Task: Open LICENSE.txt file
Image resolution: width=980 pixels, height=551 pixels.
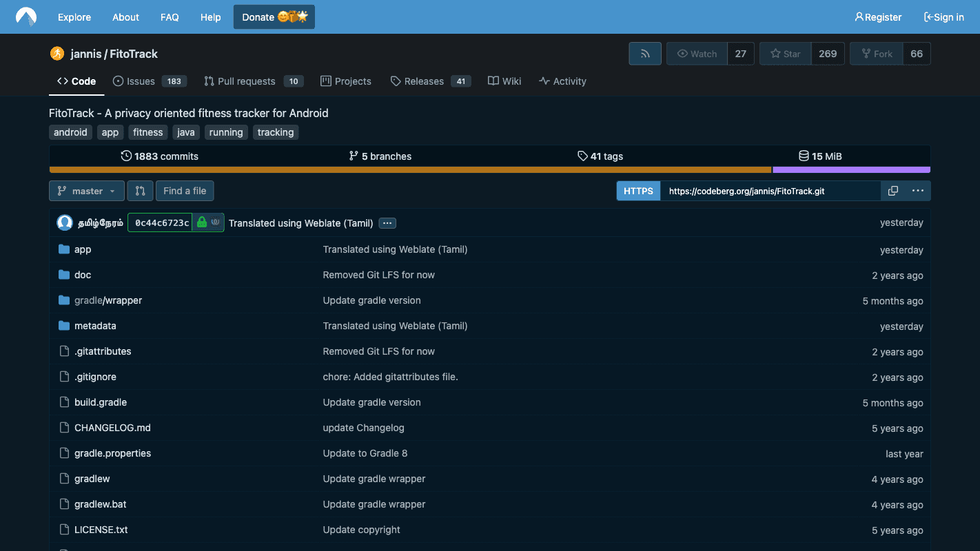Action: click(x=101, y=530)
